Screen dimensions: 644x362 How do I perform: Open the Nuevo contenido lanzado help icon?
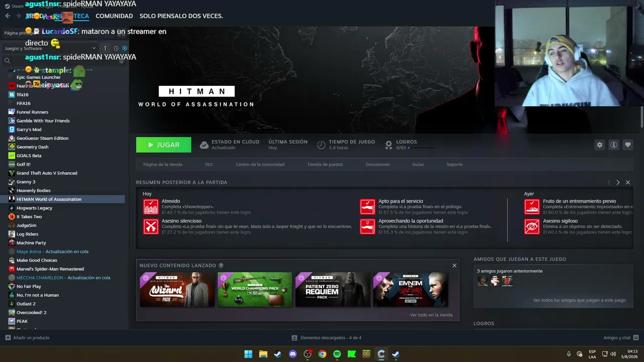pyautogui.click(x=221, y=265)
